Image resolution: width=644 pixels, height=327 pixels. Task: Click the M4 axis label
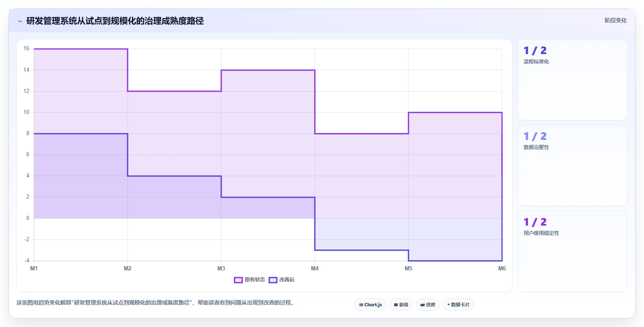click(315, 268)
